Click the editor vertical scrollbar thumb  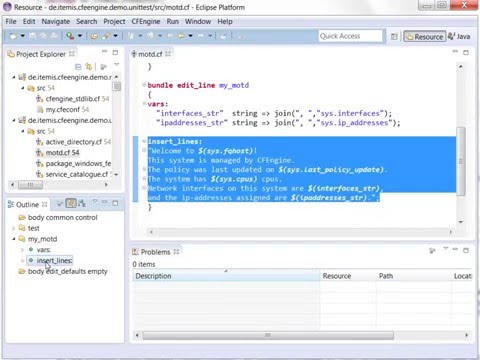pos(461,161)
